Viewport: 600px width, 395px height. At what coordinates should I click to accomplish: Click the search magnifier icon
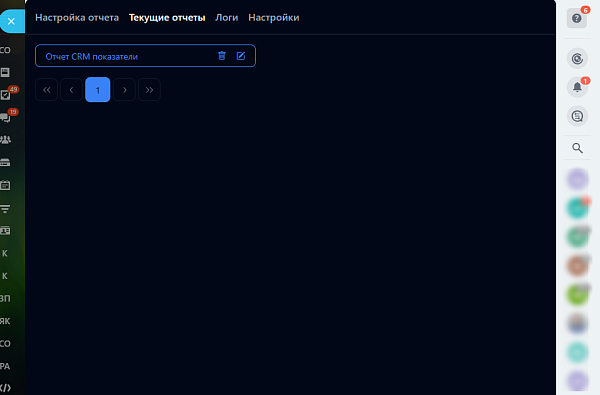577,148
